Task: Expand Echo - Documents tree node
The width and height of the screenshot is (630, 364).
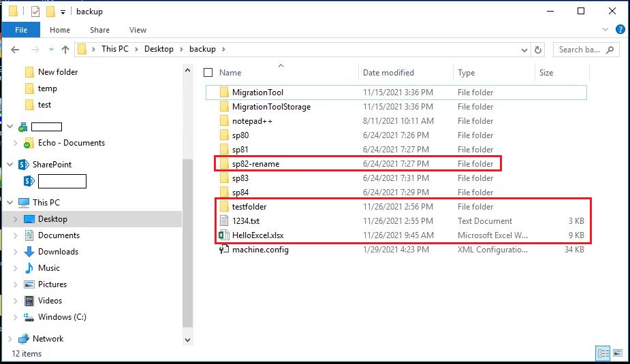Action: pos(15,143)
